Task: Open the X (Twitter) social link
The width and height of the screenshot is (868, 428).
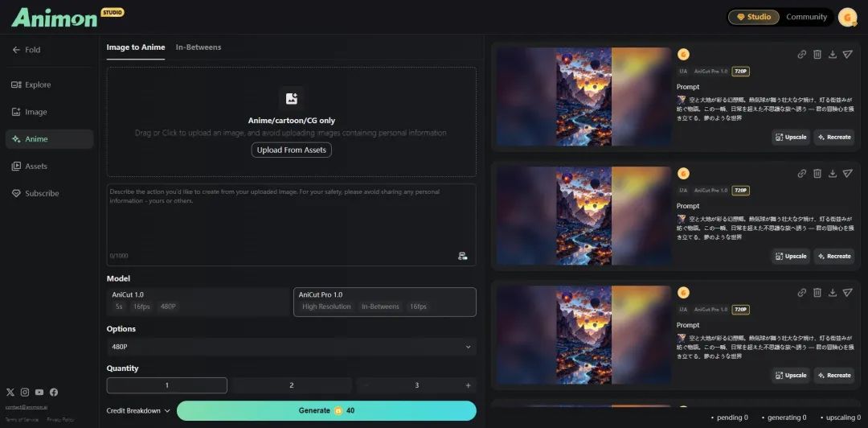Action: tap(10, 392)
